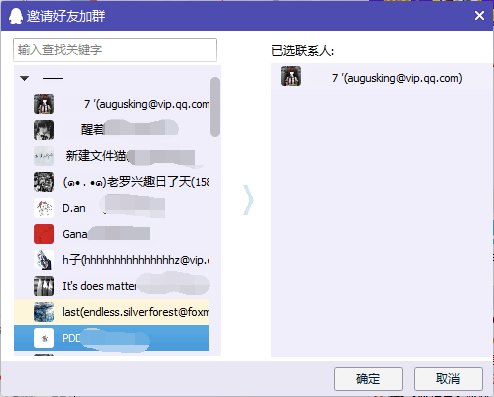Click avatar of selected contact in right panel
Screen dimensions: 494x397
(x=291, y=76)
